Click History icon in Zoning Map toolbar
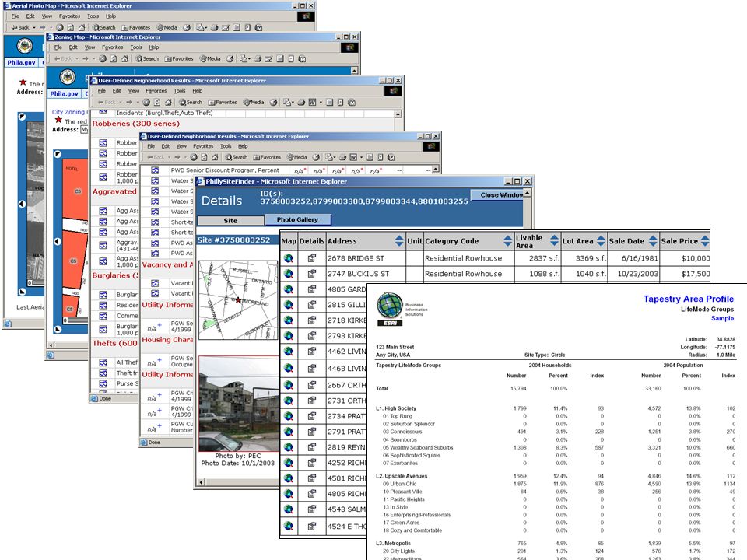 [x=230, y=58]
